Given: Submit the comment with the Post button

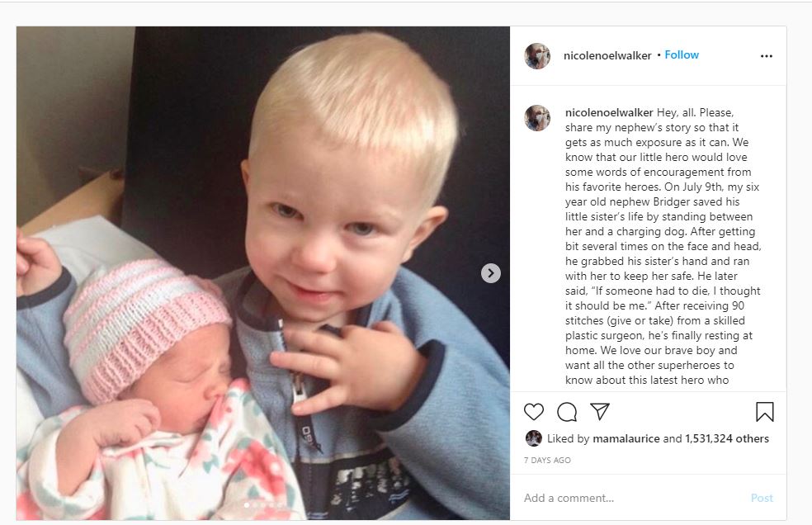Looking at the screenshot, I should [762, 498].
